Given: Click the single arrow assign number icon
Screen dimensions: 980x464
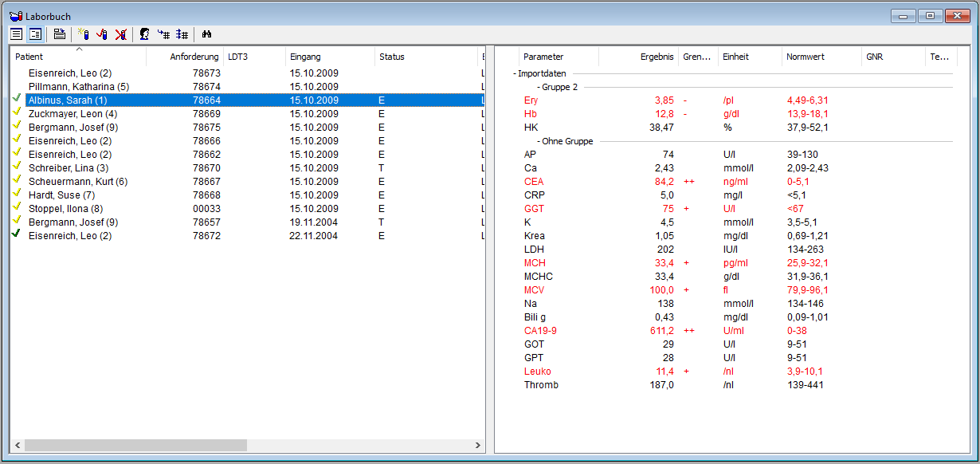Looking at the screenshot, I should pos(163,34).
